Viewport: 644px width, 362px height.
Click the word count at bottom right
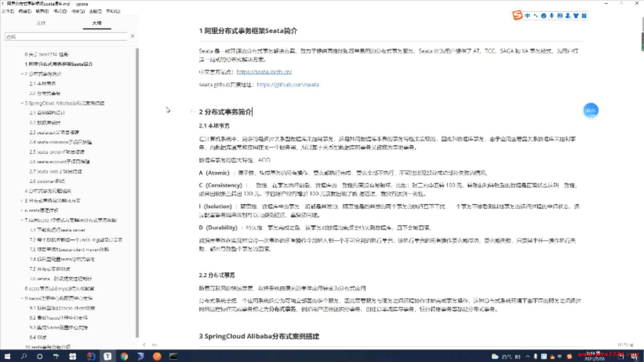[x=626, y=345]
